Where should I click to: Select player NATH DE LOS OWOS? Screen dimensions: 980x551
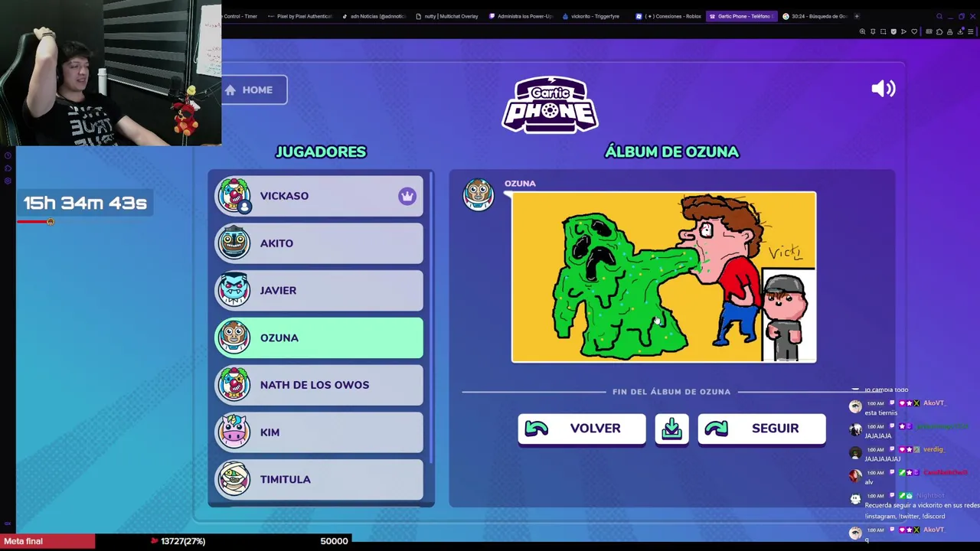(x=318, y=385)
